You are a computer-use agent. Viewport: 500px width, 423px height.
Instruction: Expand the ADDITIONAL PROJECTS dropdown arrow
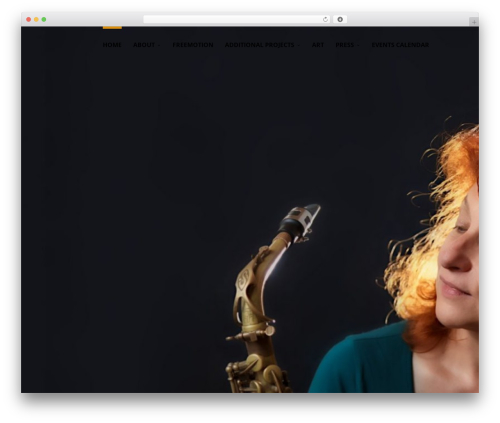tap(298, 45)
